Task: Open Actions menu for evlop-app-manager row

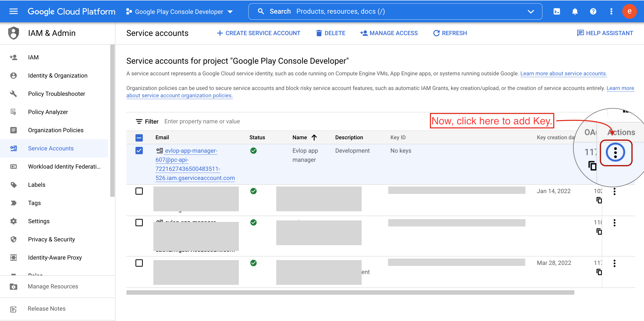Action: click(615, 152)
